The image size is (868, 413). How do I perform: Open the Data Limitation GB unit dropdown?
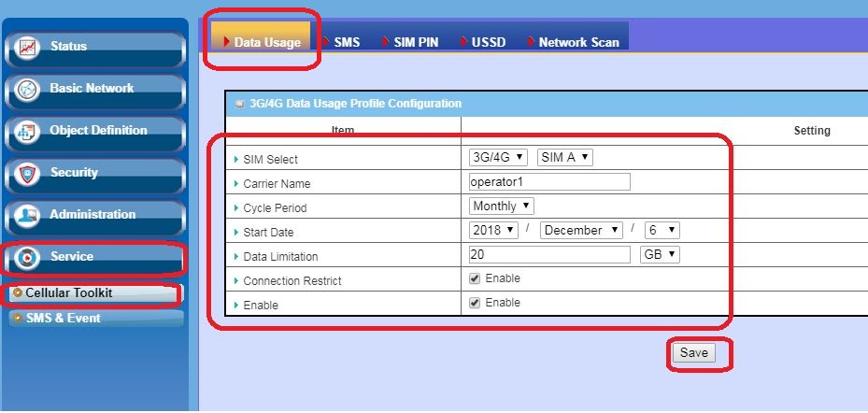[660, 255]
